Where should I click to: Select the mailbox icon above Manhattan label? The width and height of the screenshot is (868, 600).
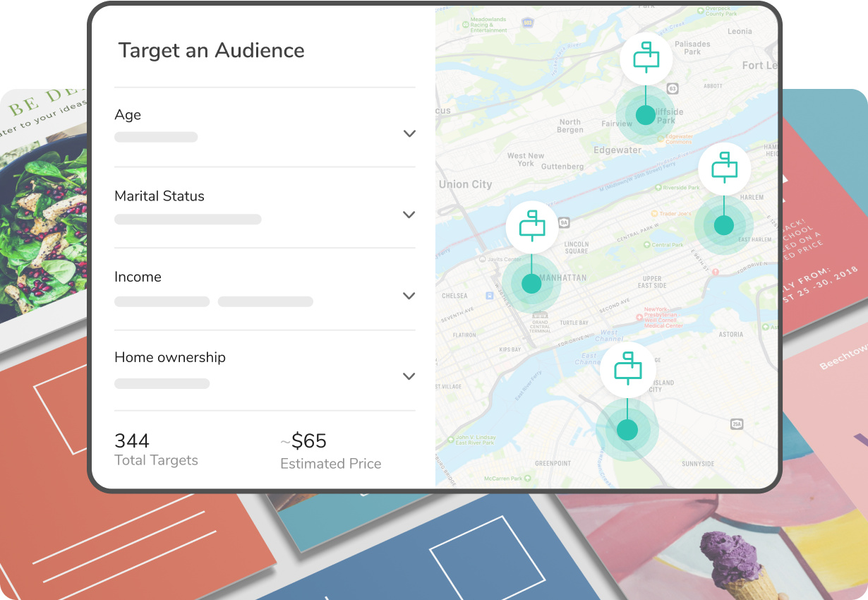pyautogui.click(x=531, y=227)
